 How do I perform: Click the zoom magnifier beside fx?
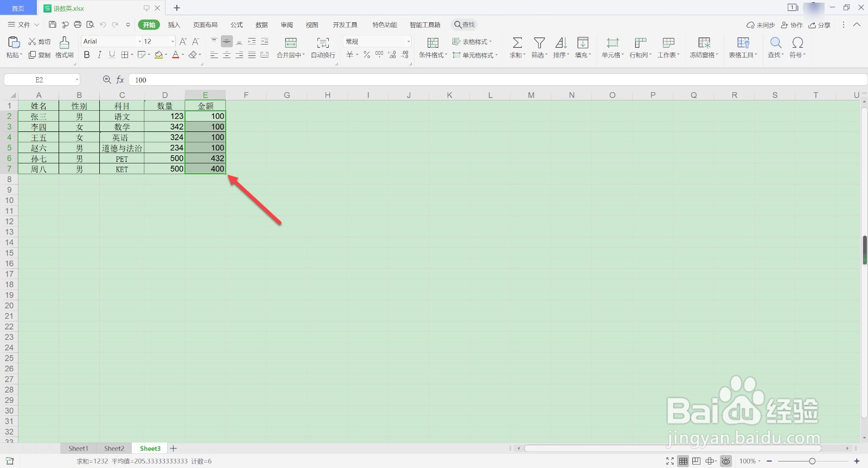pyautogui.click(x=107, y=80)
